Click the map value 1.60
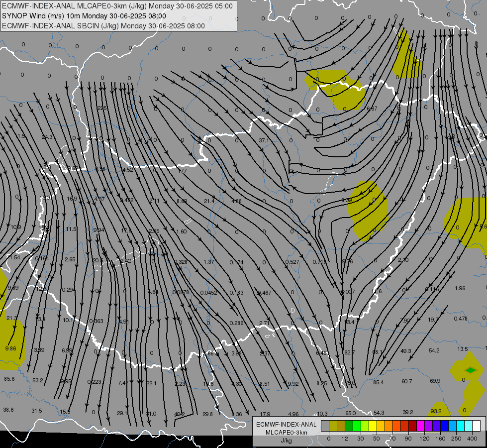The height and width of the screenshot is (448, 487). click(182, 231)
